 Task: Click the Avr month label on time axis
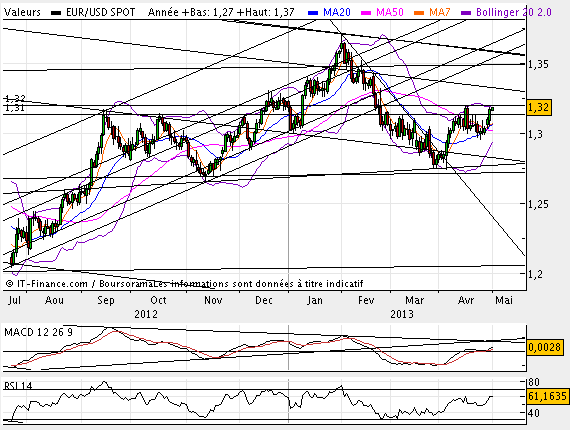(x=466, y=300)
